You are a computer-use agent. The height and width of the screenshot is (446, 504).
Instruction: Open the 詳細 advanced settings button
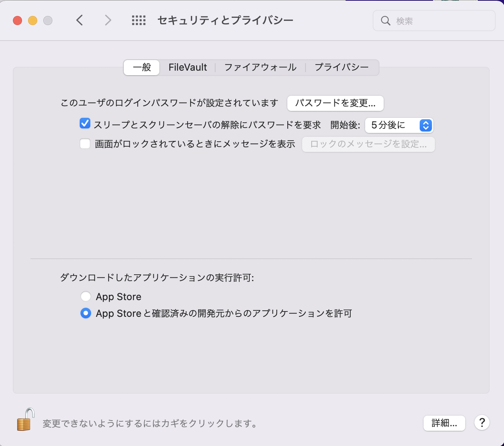[444, 423]
